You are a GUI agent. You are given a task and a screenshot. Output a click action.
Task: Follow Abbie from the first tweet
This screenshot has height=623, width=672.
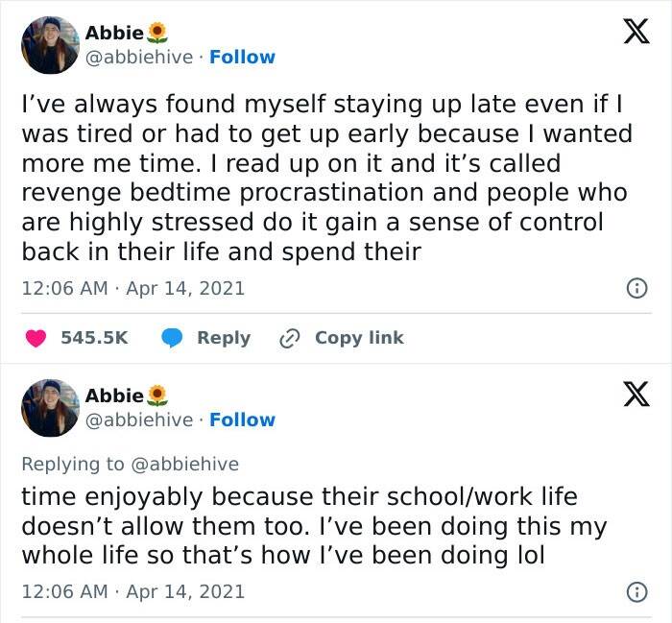click(x=242, y=57)
